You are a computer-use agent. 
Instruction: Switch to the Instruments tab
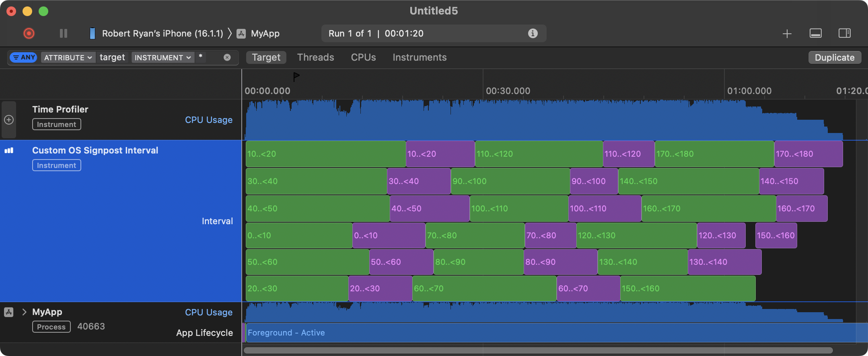(x=420, y=57)
